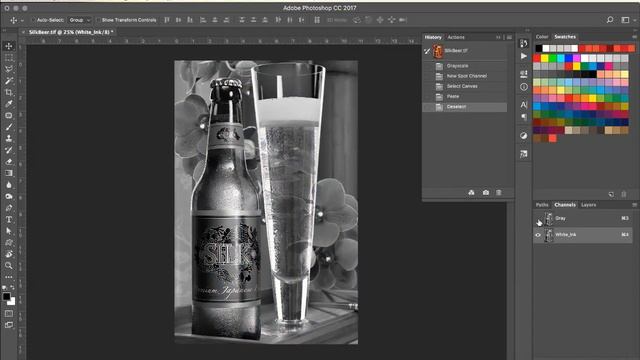
Task: Toggle Quick Mask mode
Action: (9, 313)
